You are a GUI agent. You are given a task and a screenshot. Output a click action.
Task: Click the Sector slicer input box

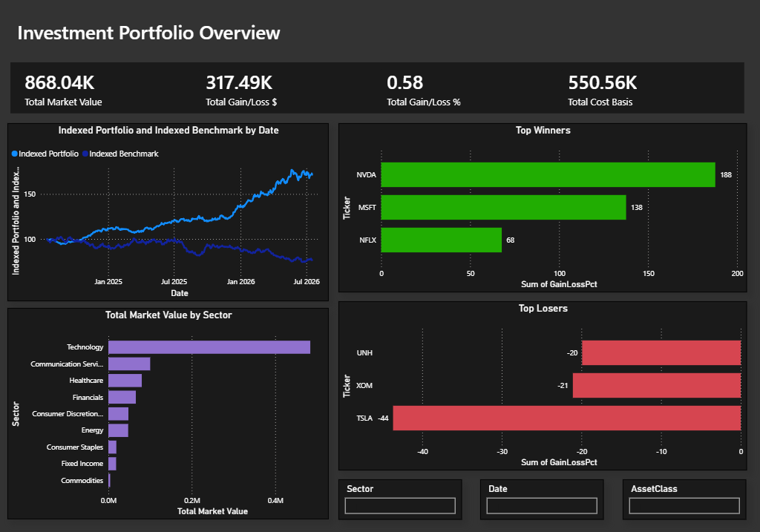tap(400, 505)
